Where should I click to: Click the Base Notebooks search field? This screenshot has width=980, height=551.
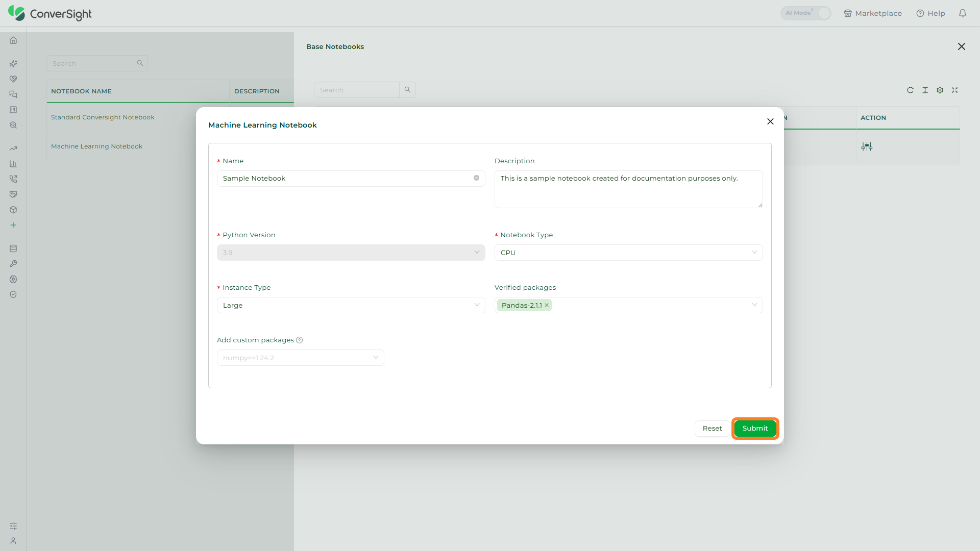(x=356, y=90)
